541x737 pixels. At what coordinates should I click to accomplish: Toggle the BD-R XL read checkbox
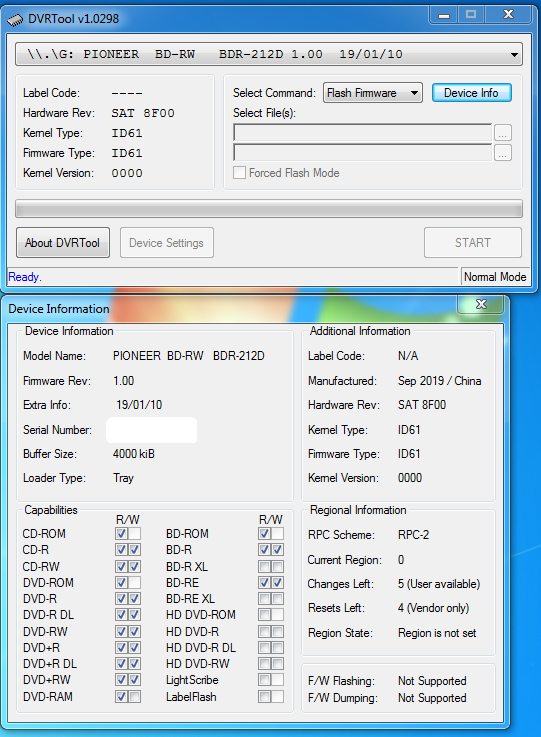[x=264, y=566]
